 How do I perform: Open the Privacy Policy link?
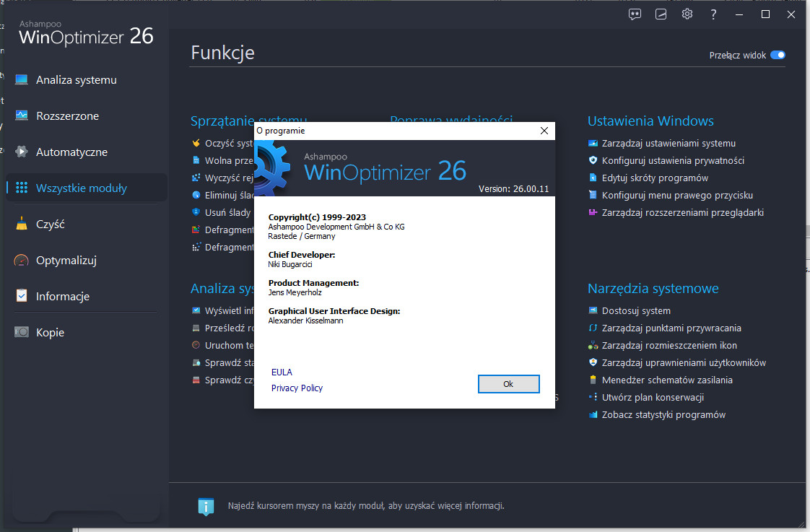pyautogui.click(x=297, y=388)
